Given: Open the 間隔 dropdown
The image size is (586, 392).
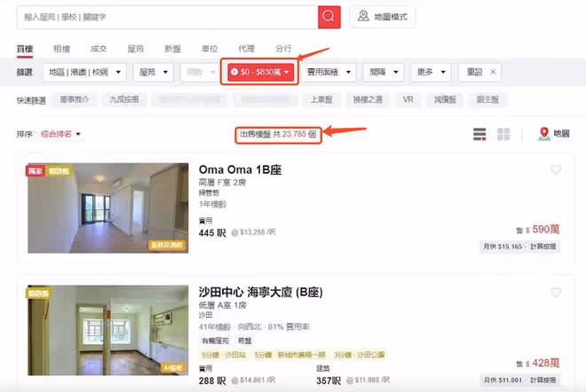Looking at the screenshot, I should point(384,72).
